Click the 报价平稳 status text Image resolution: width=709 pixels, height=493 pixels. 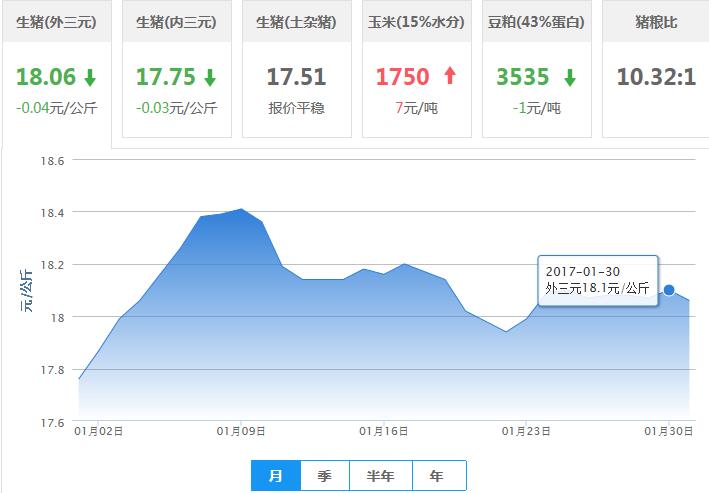coord(296,108)
